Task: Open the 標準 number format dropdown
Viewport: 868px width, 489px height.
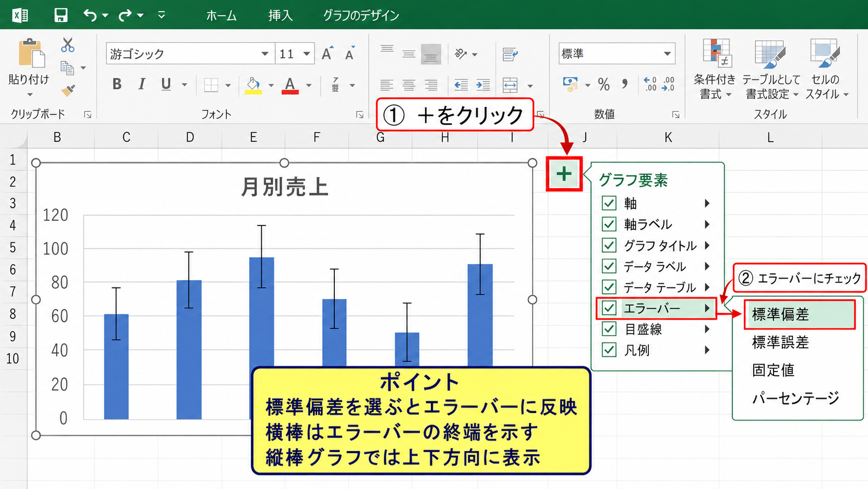Action: (667, 54)
